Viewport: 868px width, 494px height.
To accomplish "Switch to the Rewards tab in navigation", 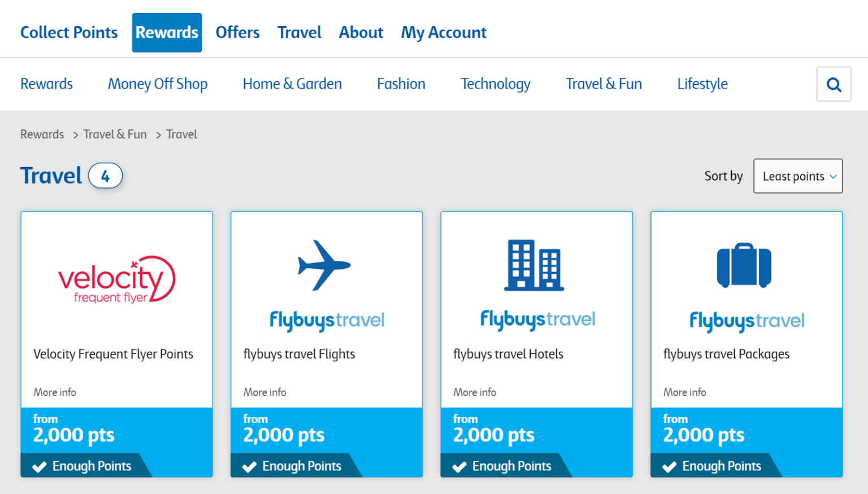I will [167, 32].
